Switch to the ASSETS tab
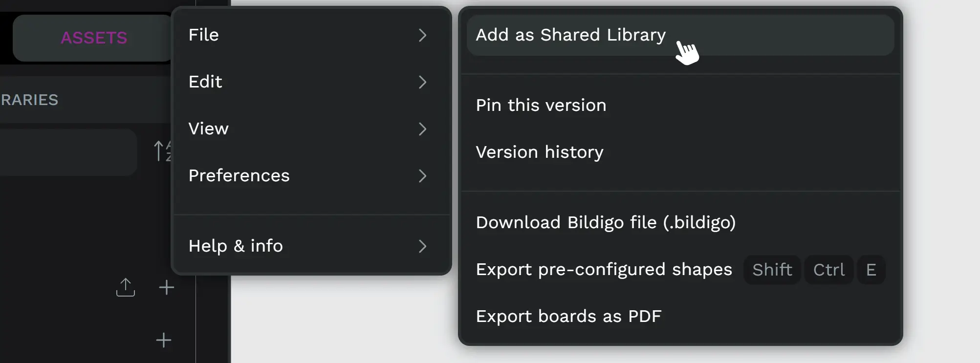 (x=93, y=38)
